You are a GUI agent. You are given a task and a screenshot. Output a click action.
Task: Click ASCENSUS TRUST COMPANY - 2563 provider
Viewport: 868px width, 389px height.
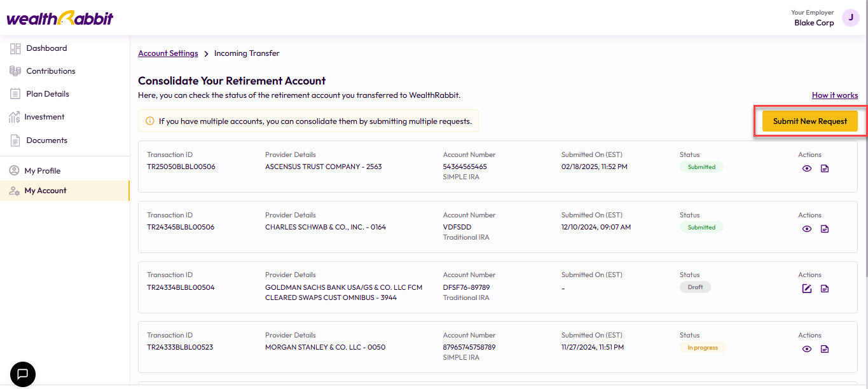coord(324,167)
